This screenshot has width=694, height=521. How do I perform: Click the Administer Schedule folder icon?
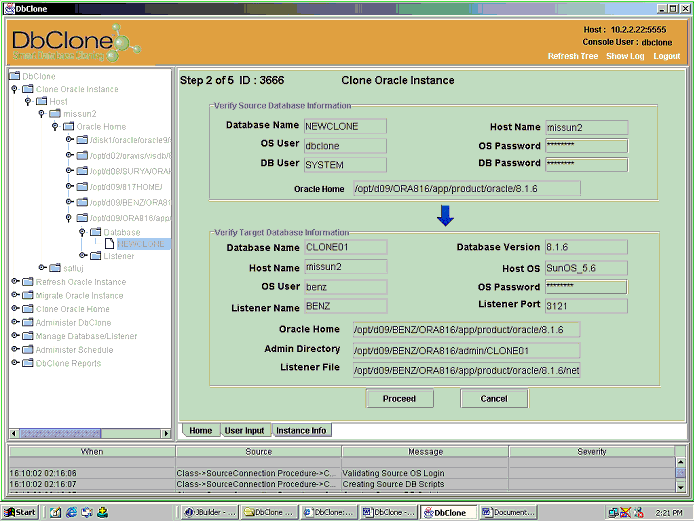(x=28, y=349)
